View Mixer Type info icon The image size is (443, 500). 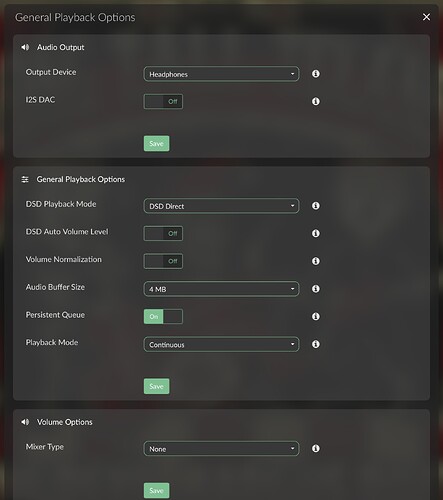316,448
